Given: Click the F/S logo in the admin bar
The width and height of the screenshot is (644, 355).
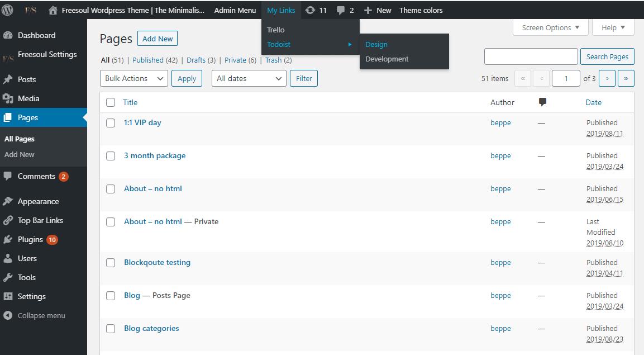Looking at the screenshot, I should tap(30, 10).
